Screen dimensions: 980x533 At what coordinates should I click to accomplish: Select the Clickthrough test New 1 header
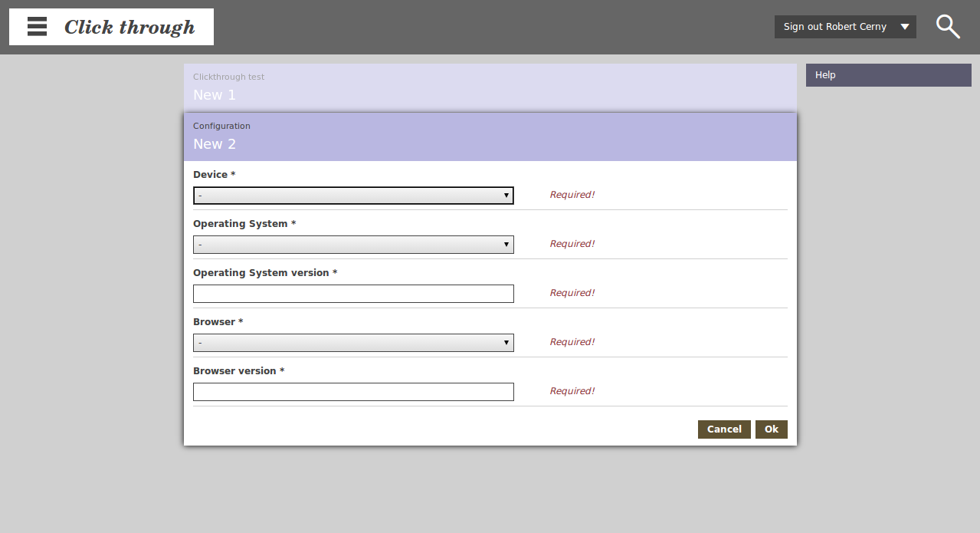click(x=490, y=87)
